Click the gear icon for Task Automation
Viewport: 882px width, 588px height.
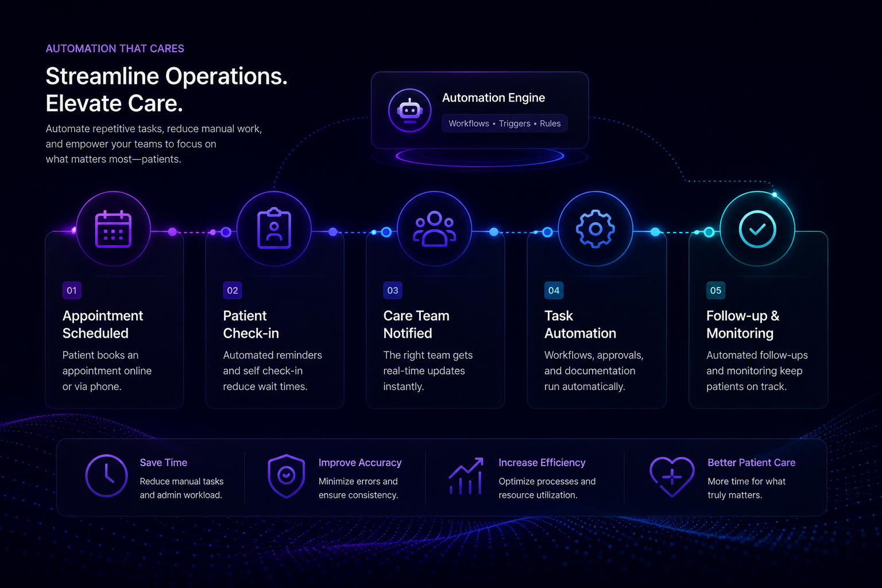click(595, 229)
